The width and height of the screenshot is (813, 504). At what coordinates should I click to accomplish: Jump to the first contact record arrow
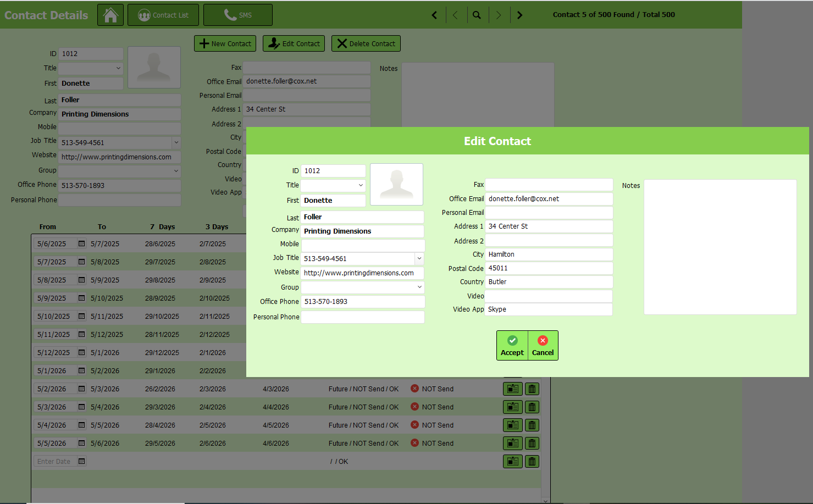(434, 15)
